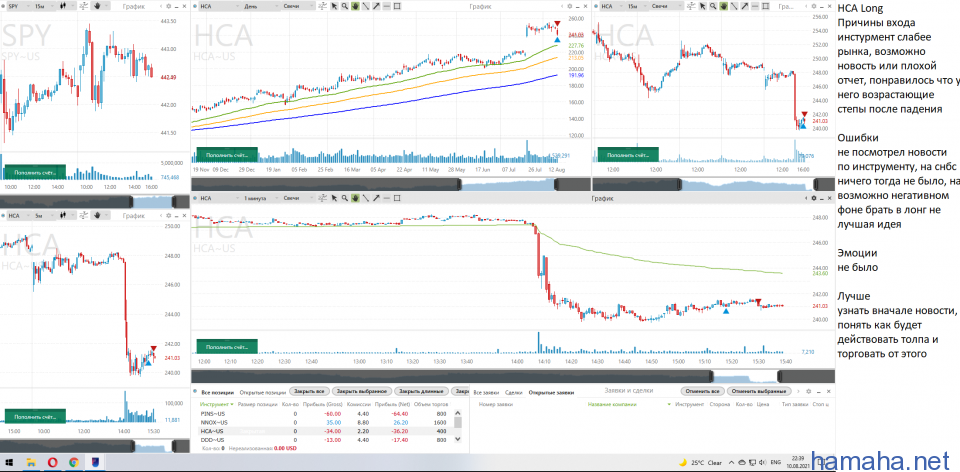Switch to Открытые заявки tab
The height and width of the screenshot is (472, 960).
551,391
